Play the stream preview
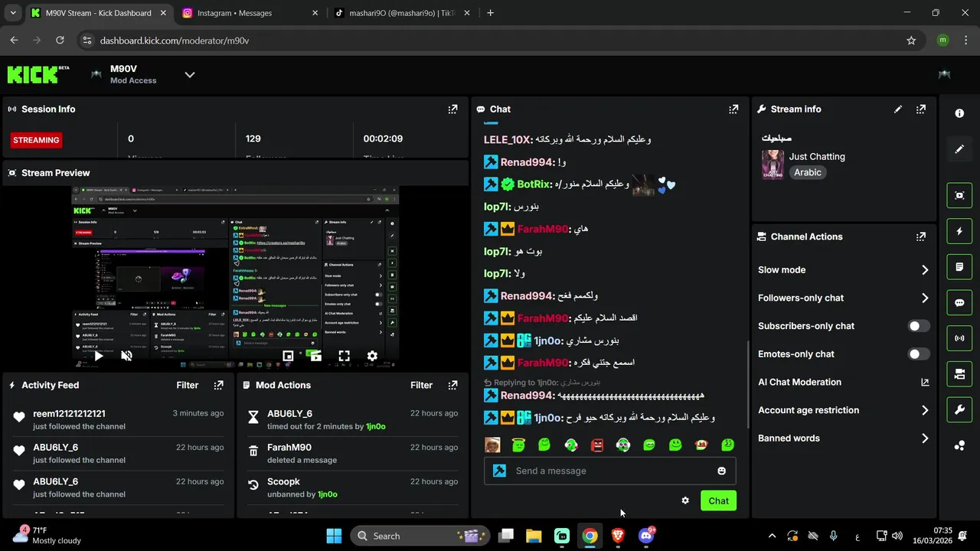The height and width of the screenshot is (551, 980). (x=99, y=356)
